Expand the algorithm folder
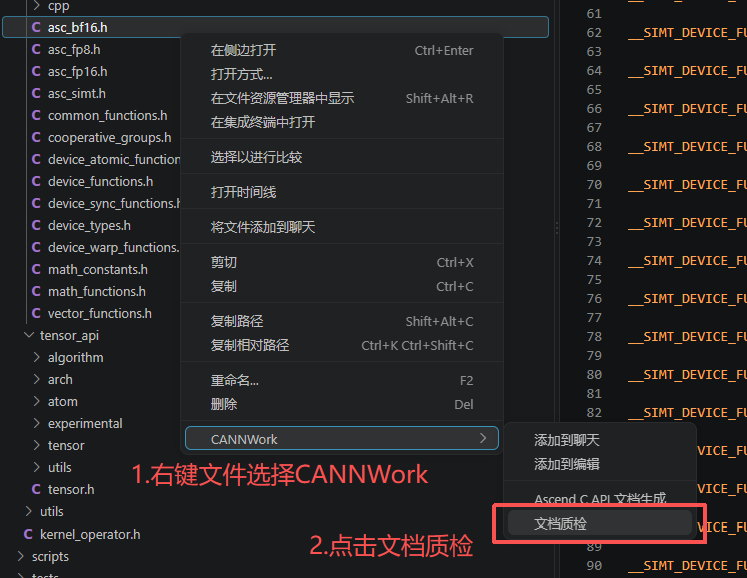The image size is (747, 578). point(37,357)
